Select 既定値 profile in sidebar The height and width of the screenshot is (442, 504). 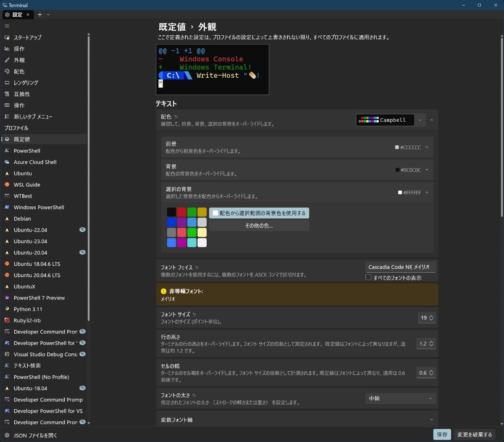pos(45,139)
